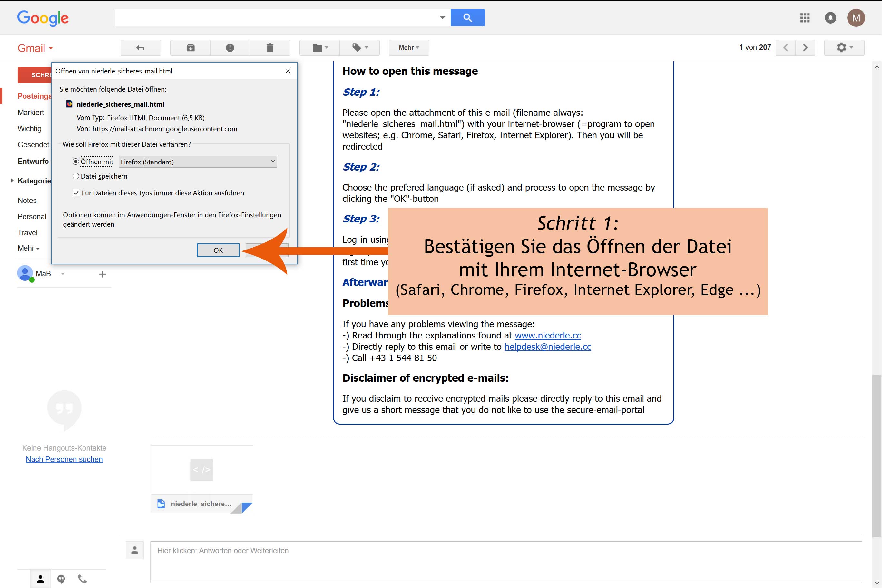882x588 pixels.
Task: Expand the Kategorien section
Action: tap(12, 181)
